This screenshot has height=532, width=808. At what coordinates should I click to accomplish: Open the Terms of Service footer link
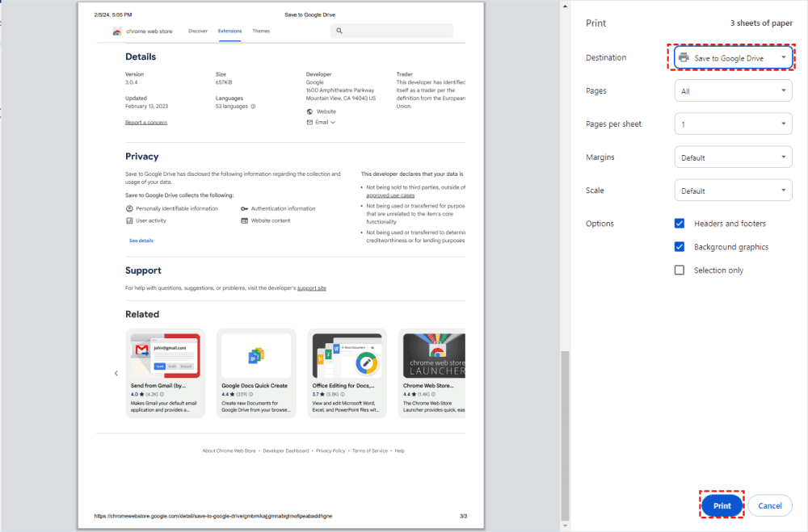(370, 451)
